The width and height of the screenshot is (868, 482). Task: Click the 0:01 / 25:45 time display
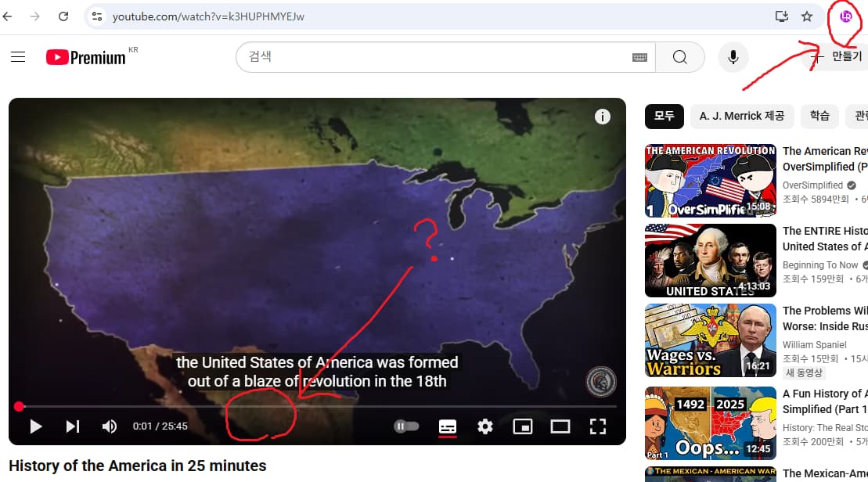coord(160,426)
